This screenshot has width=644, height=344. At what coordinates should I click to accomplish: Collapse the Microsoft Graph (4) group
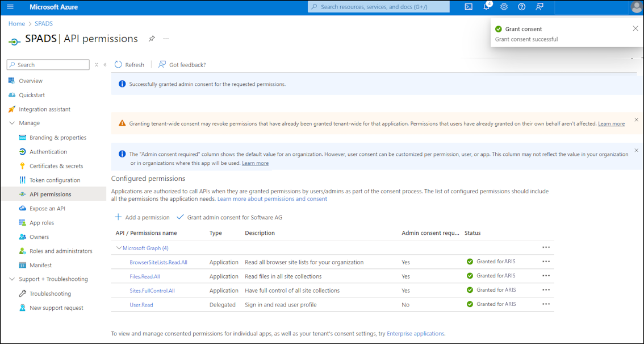click(x=119, y=248)
